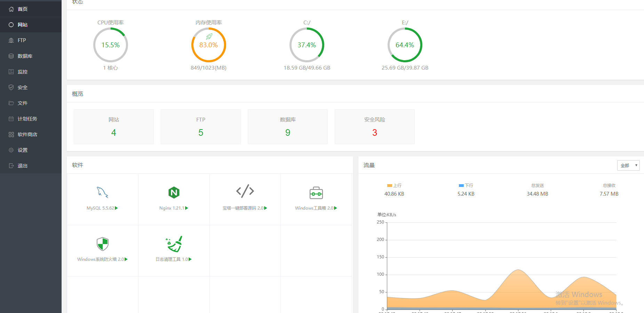Viewport: 644px width, 313px height.
Task: Click the rocket memory release icon
Action: tap(209, 36)
